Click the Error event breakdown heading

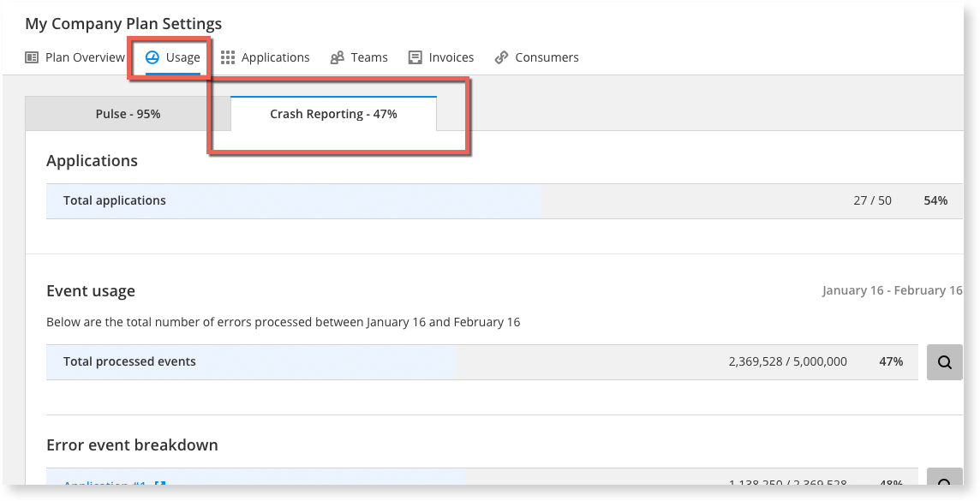(132, 445)
